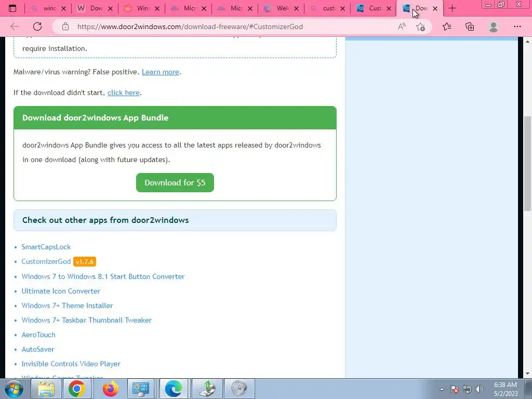Click the Learn more link

click(160, 72)
